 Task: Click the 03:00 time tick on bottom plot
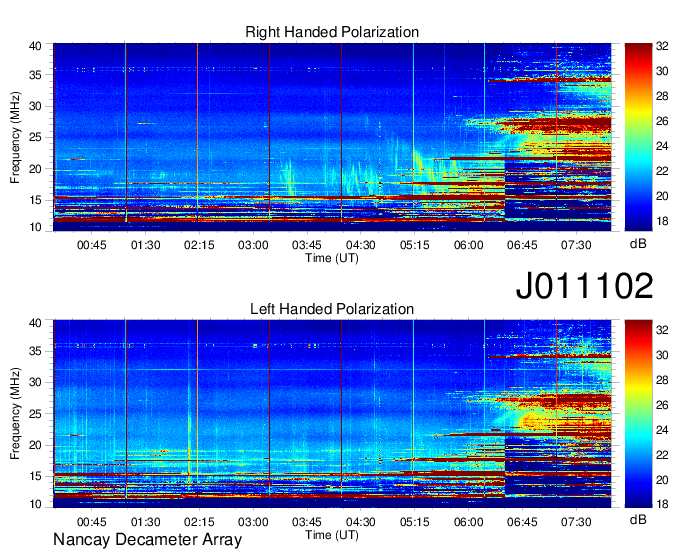pos(253,522)
